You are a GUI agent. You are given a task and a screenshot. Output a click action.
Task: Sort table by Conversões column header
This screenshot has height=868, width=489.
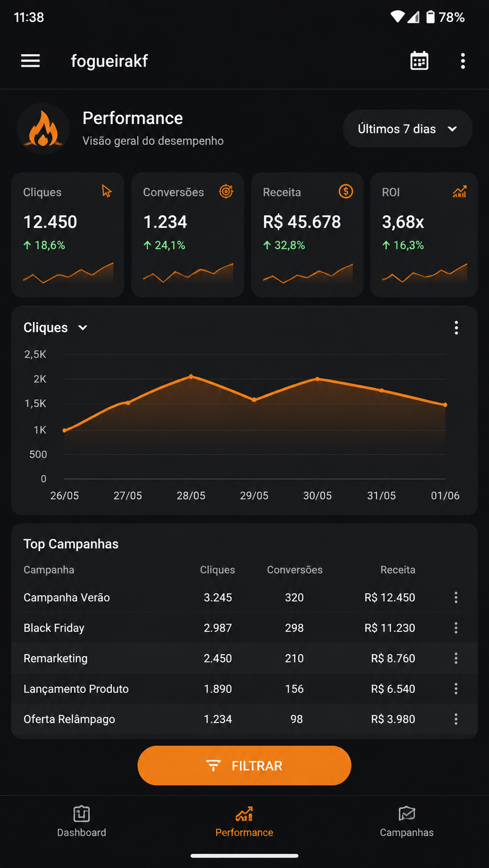pyautogui.click(x=295, y=569)
